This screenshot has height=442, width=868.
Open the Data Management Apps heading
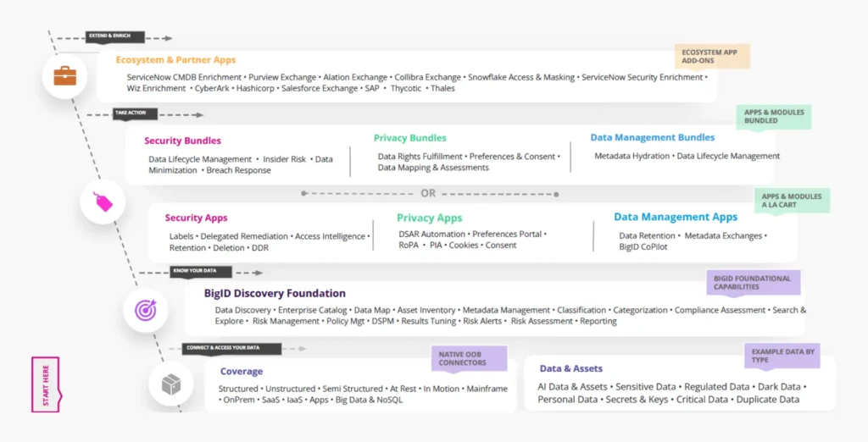coord(676,217)
